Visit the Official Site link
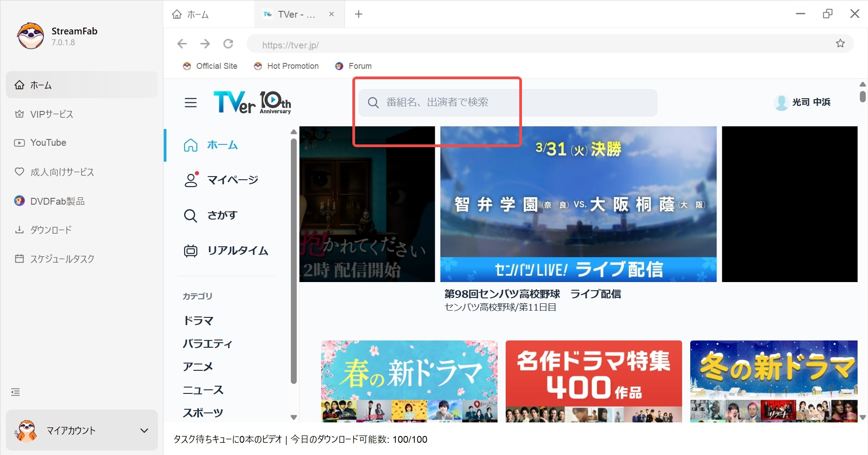Screen dimensions: 868x455 point(209,66)
